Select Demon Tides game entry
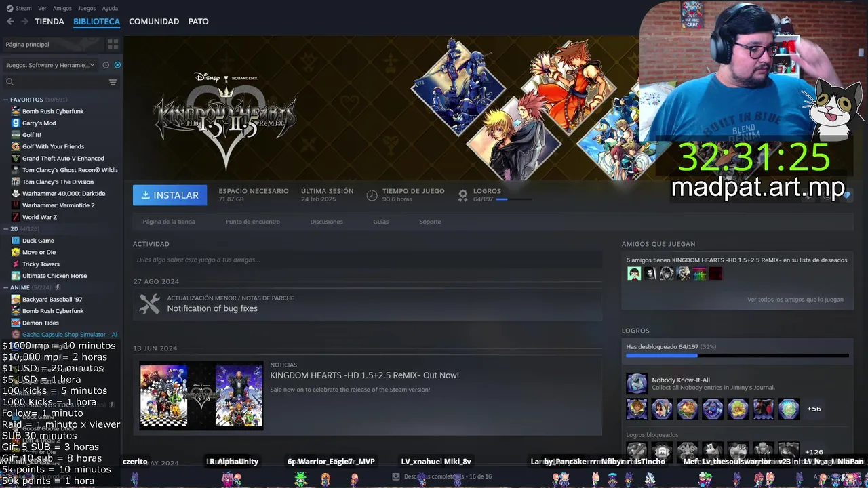The image size is (868, 488). 40,323
